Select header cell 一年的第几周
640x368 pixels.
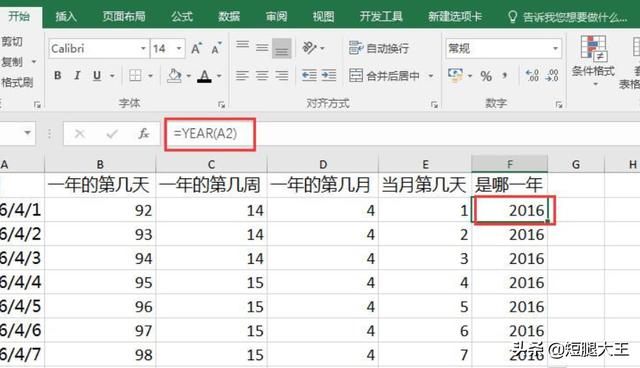[211, 185]
